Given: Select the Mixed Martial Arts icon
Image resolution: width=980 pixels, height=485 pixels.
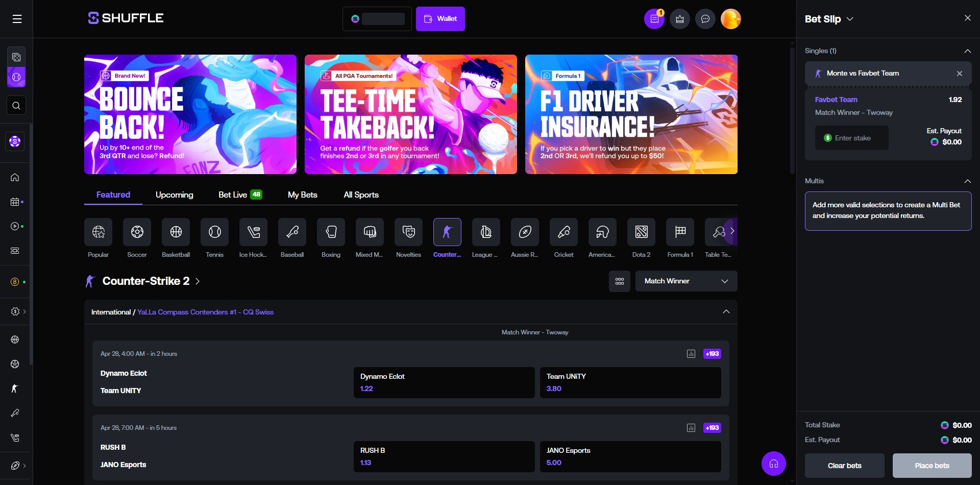Looking at the screenshot, I should click(370, 232).
